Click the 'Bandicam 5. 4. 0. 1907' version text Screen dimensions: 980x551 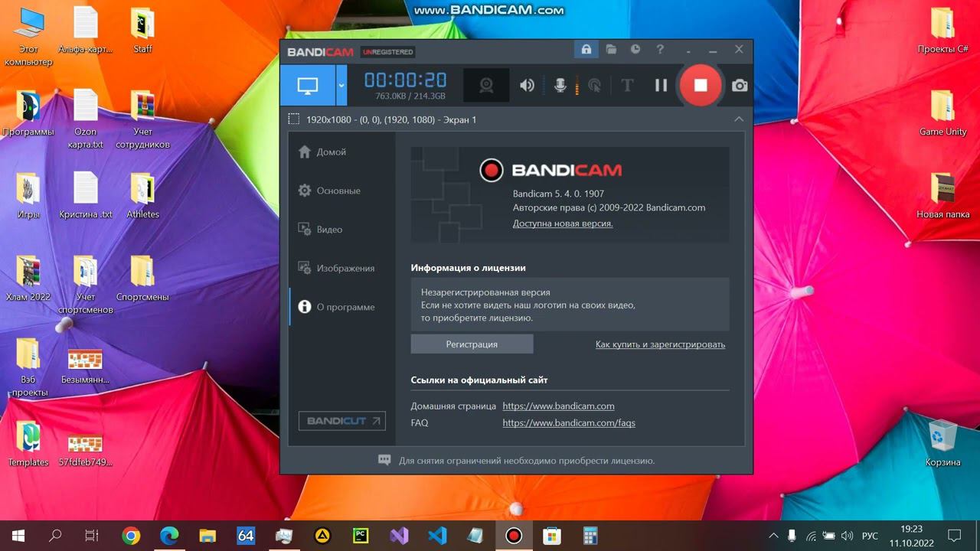[x=558, y=194]
